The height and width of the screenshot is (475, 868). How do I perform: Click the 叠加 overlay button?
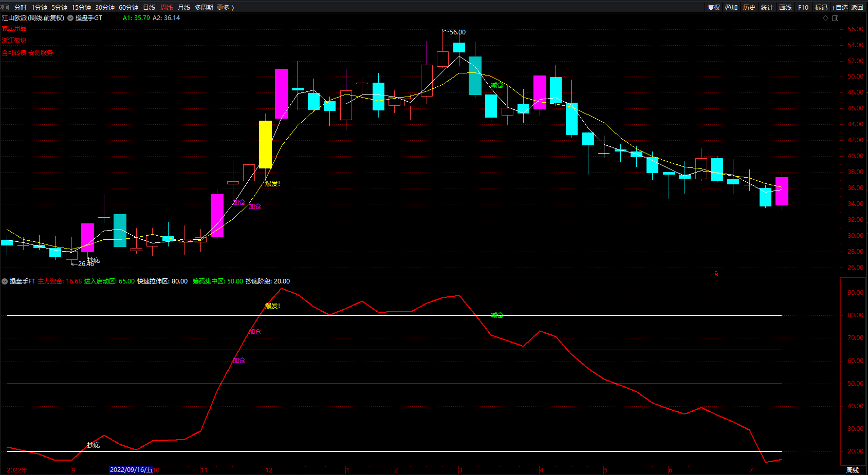(731, 7)
